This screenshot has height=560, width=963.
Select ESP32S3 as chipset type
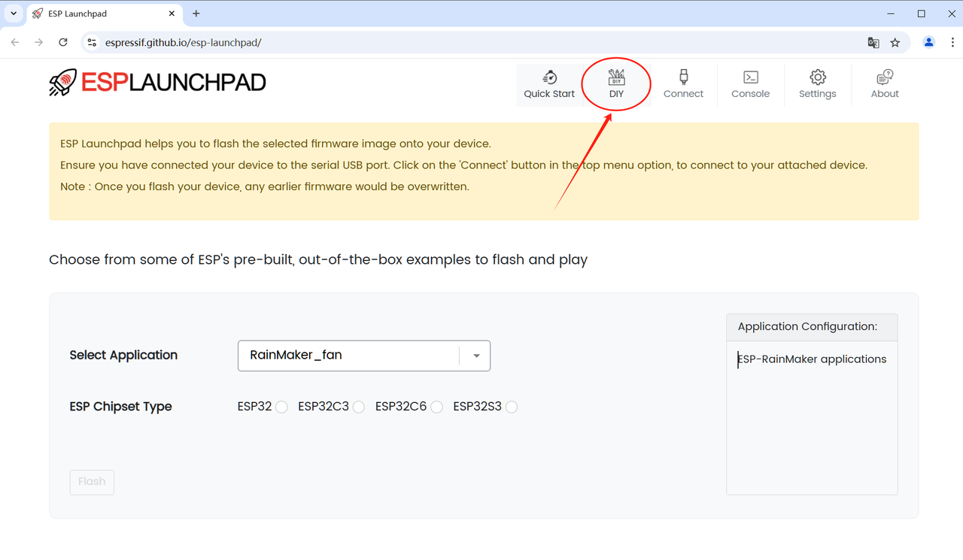[x=512, y=407]
